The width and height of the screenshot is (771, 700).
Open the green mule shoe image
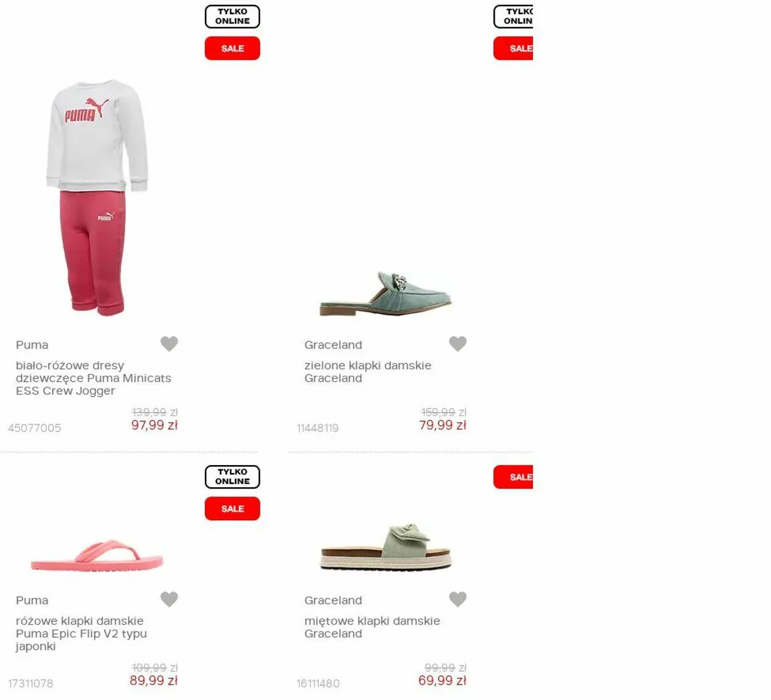386,294
